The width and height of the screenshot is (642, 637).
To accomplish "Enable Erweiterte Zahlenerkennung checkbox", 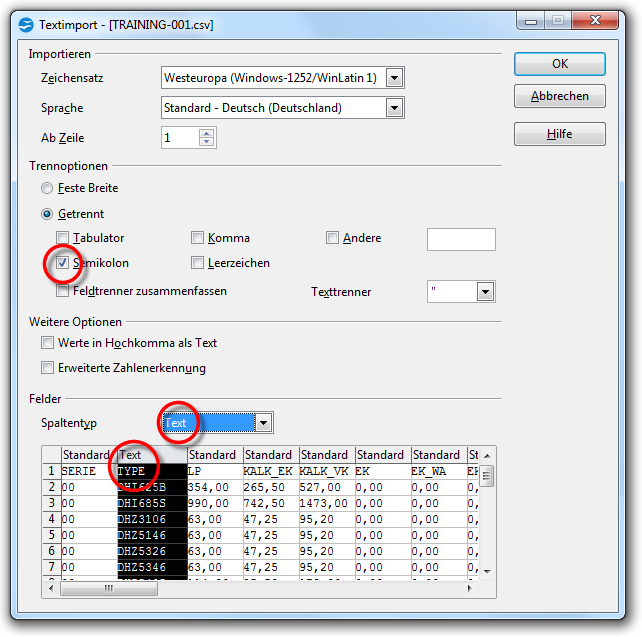I will pos(47,368).
